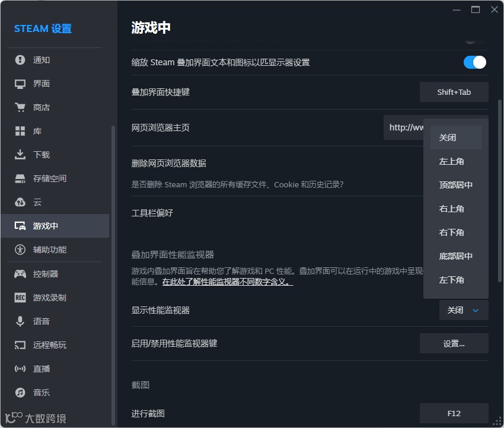
Task: Open 直播 settings section
Action: [x=55, y=369]
